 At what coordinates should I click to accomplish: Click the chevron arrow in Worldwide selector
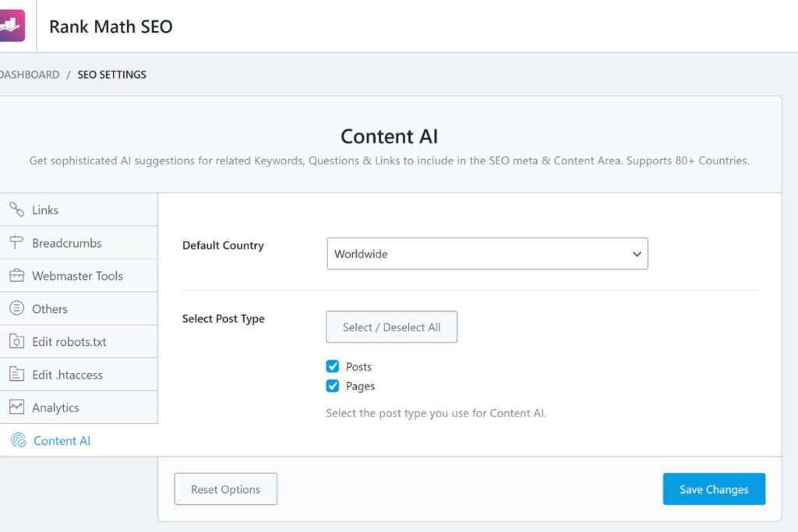click(x=637, y=254)
